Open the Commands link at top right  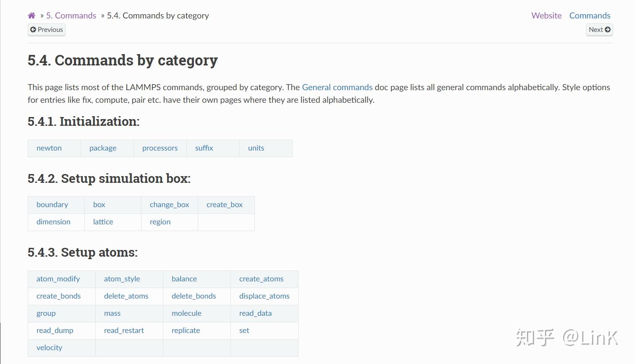click(589, 16)
